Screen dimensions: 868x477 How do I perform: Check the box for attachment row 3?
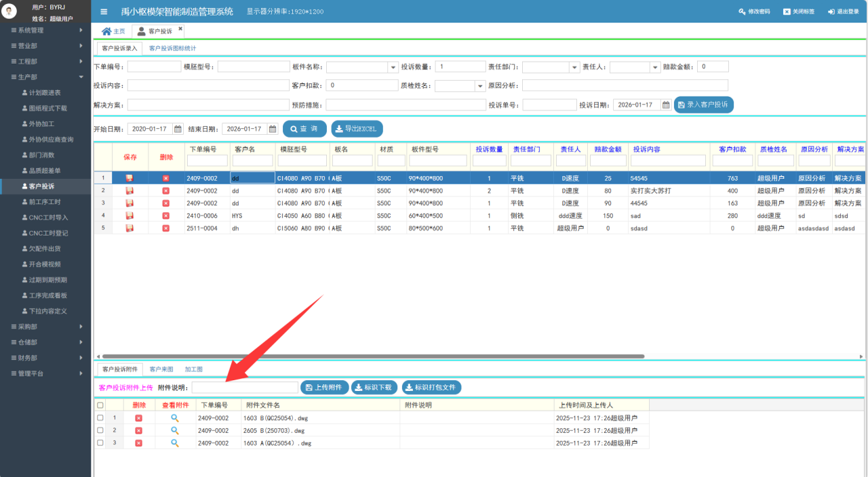tap(100, 443)
